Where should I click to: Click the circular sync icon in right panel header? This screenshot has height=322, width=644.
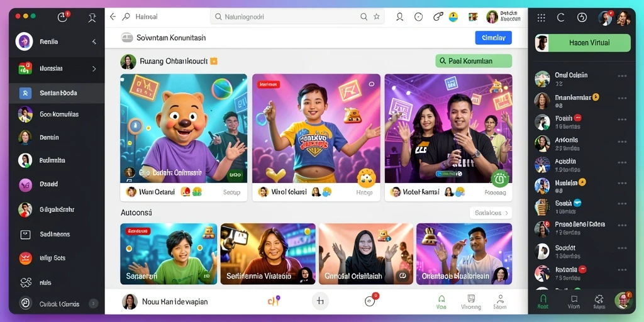582,17
